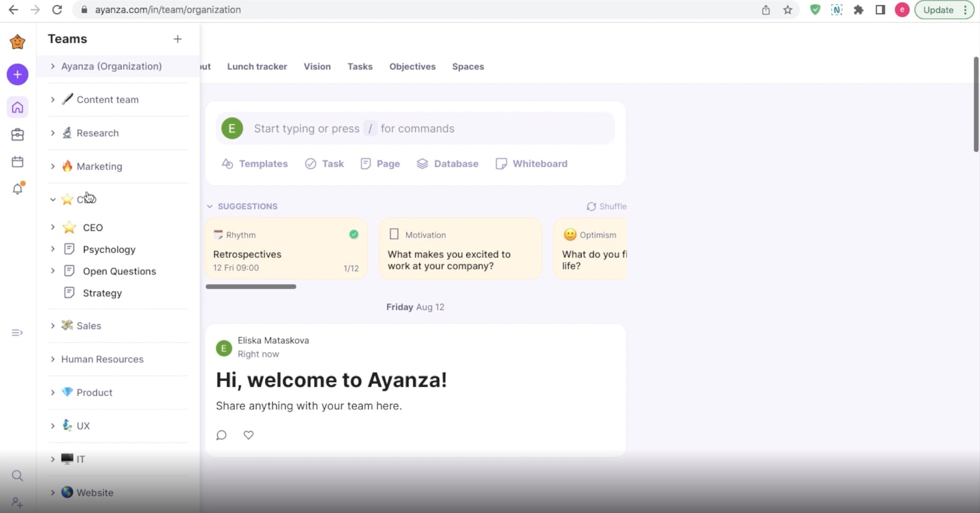Collapse the SUGGESTIONS section
980x513 pixels.
point(210,206)
